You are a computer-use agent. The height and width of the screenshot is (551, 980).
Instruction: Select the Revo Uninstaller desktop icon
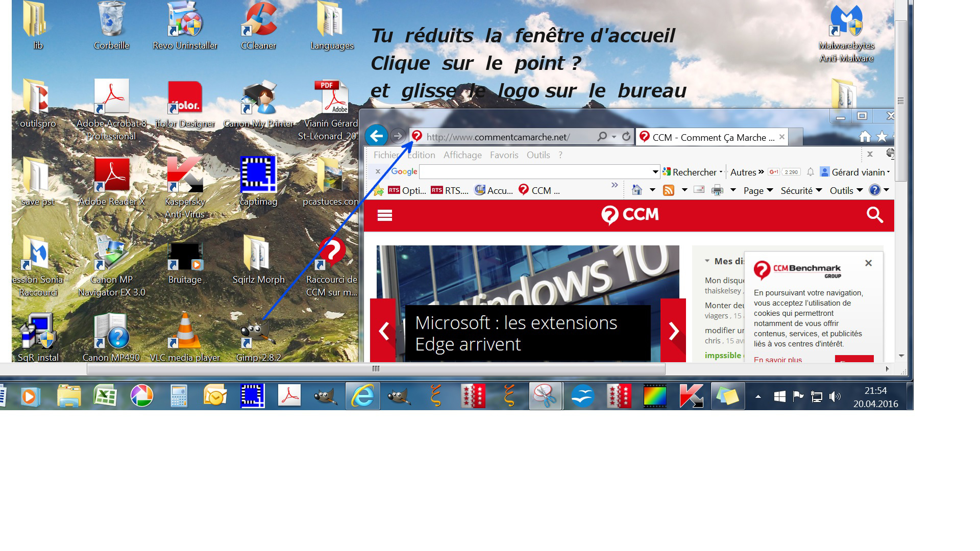[185, 26]
